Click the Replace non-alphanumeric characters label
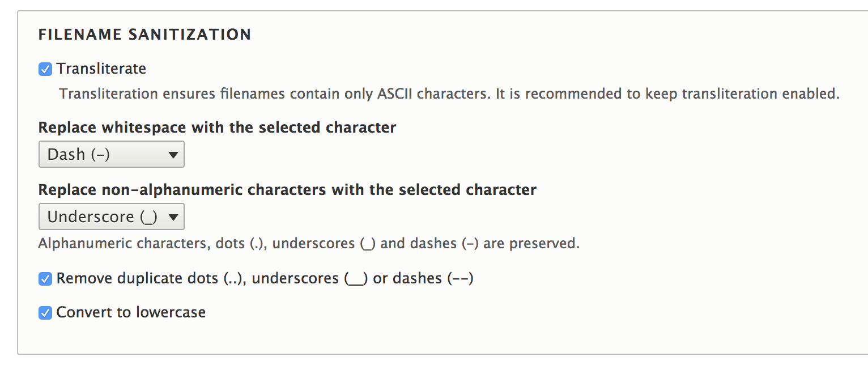 coord(287,189)
